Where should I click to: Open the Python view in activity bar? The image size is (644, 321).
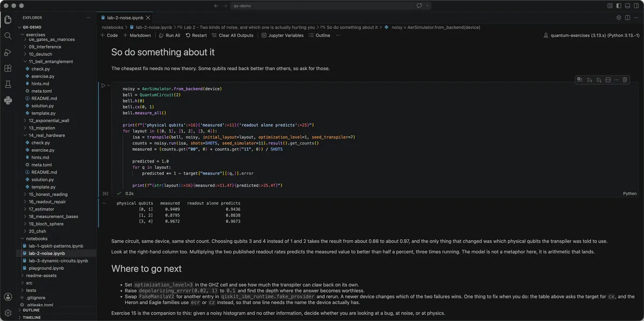click(x=8, y=100)
